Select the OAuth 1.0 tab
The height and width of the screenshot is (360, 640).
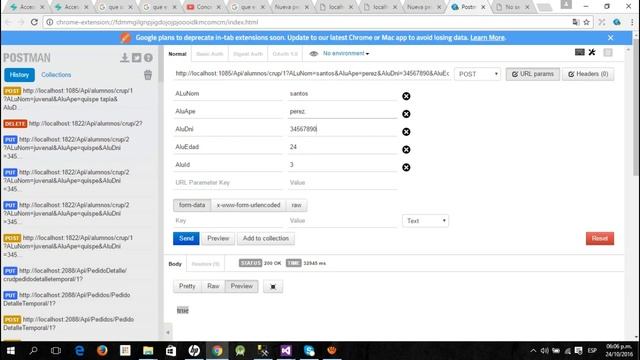[285, 54]
